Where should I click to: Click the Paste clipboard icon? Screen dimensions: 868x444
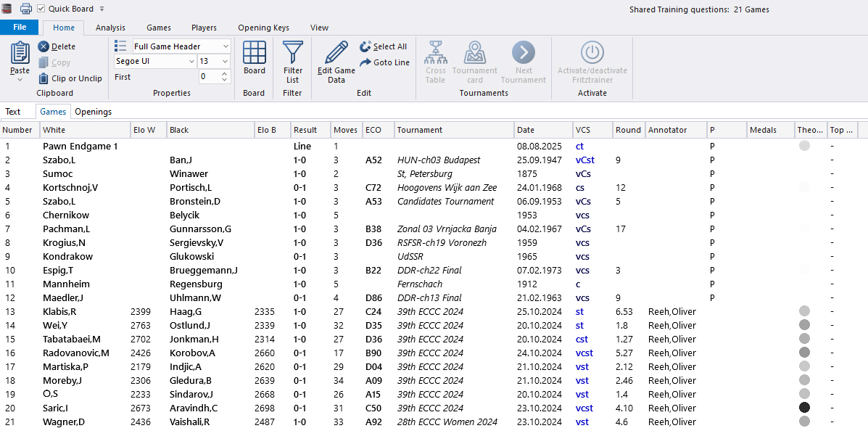tap(20, 53)
